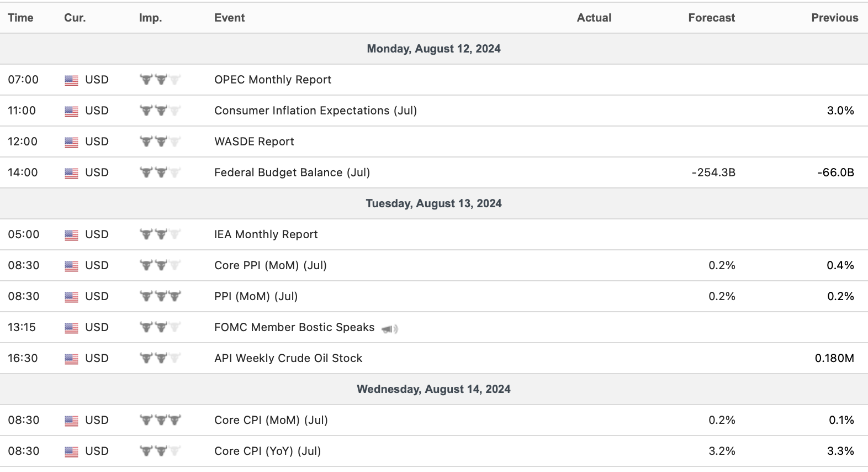Click the US flag in the Core PPI (MoM) row

71,266
